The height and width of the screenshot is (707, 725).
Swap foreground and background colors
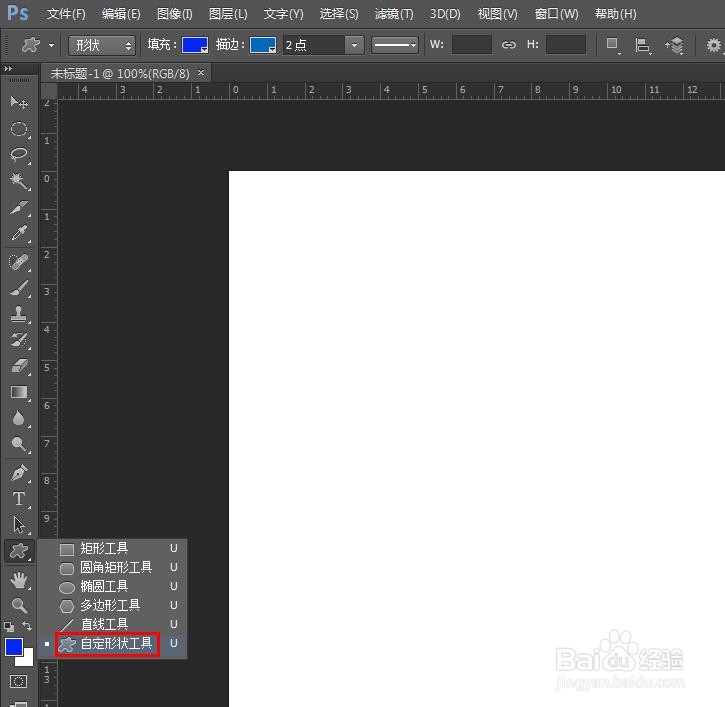[27, 626]
